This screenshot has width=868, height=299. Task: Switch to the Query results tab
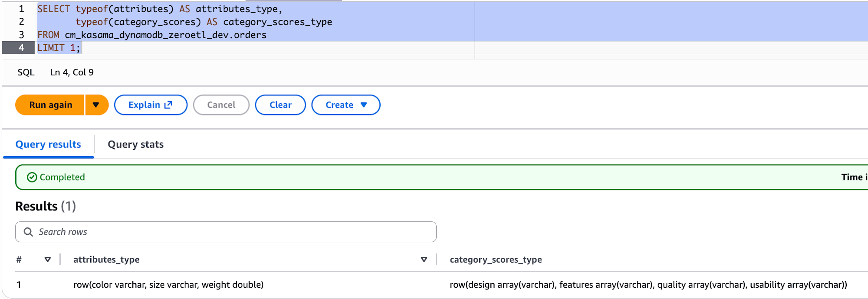click(48, 145)
